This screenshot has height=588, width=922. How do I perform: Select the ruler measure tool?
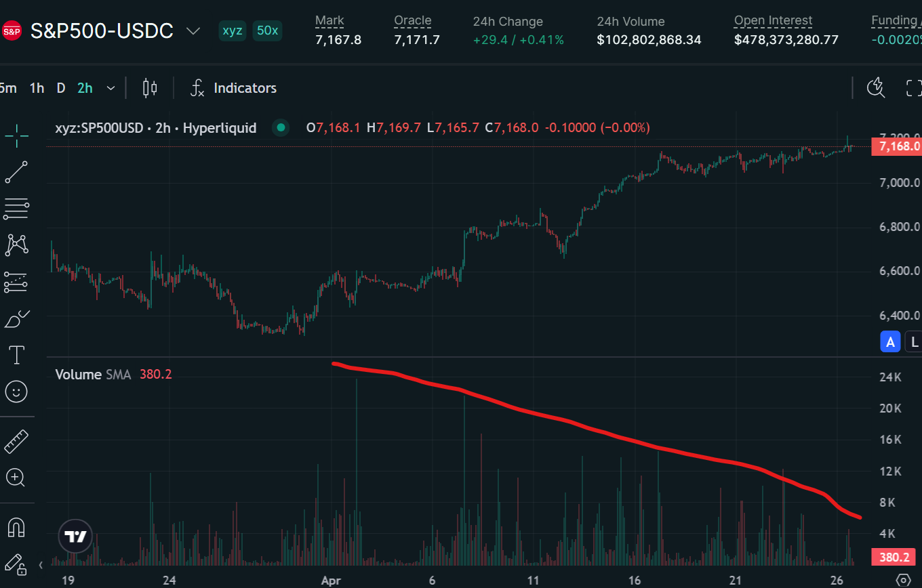click(x=16, y=442)
